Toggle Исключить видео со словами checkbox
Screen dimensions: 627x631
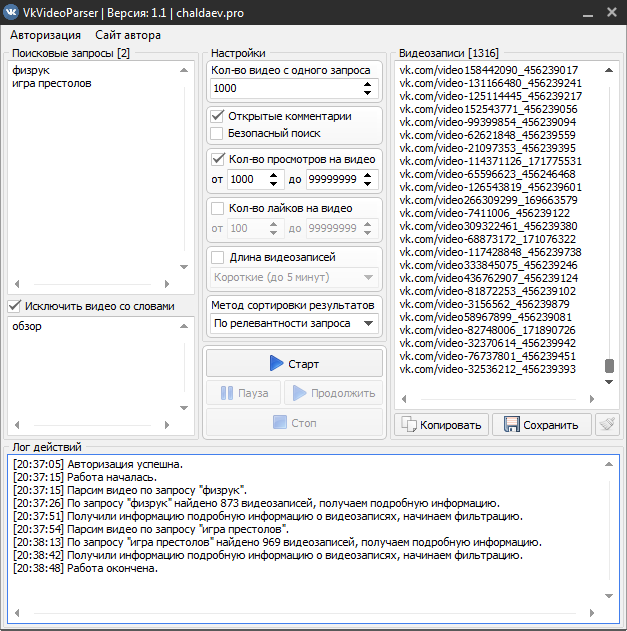pyautogui.click(x=14, y=306)
